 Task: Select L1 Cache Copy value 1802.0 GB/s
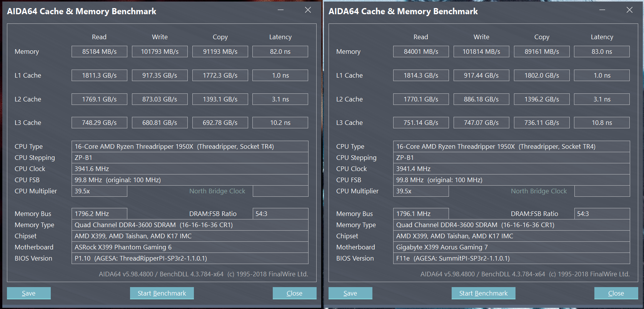(x=542, y=75)
